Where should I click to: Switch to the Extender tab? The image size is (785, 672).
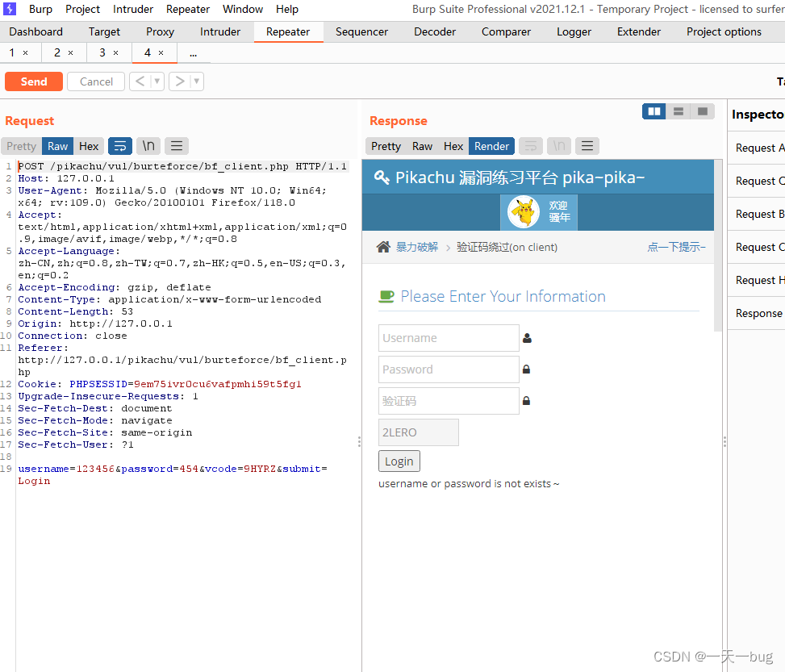point(639,32)
